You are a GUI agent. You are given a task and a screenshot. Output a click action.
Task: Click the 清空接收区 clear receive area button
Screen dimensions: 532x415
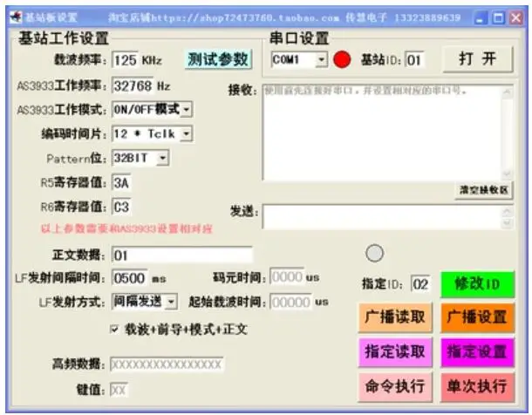point(484,190)
